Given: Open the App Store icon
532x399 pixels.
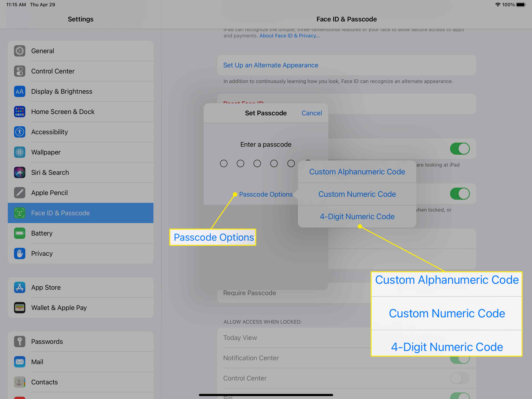Looking at the screenshot, I should click(19, 287).
